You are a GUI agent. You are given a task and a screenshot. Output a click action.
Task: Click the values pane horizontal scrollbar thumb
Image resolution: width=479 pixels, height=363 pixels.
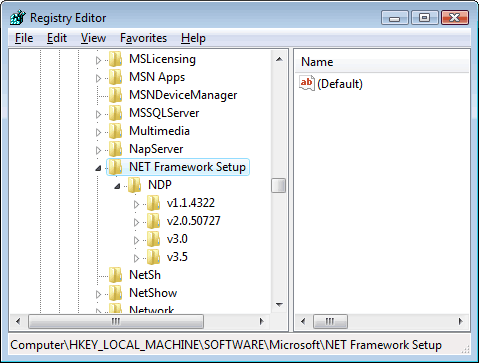coord(330,322)
